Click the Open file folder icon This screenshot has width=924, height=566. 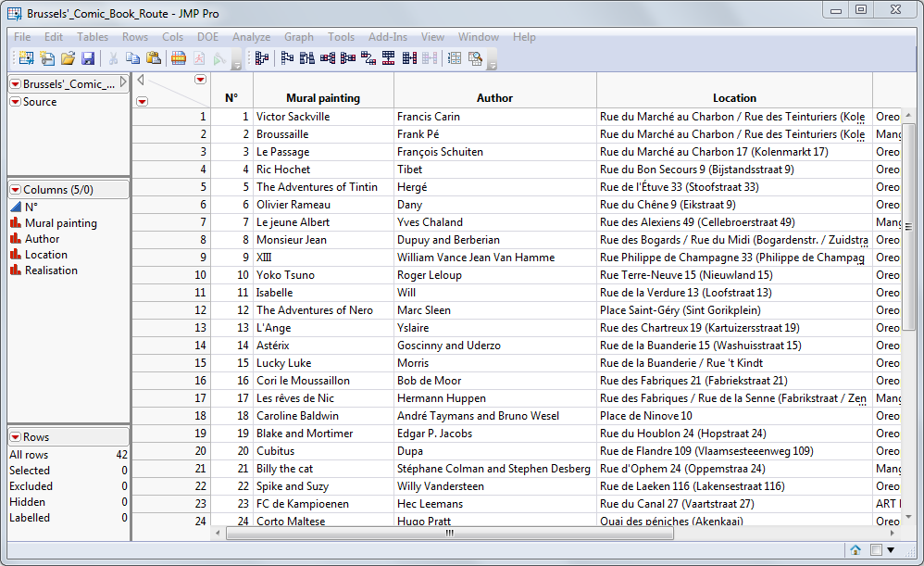tap(68, 57)
